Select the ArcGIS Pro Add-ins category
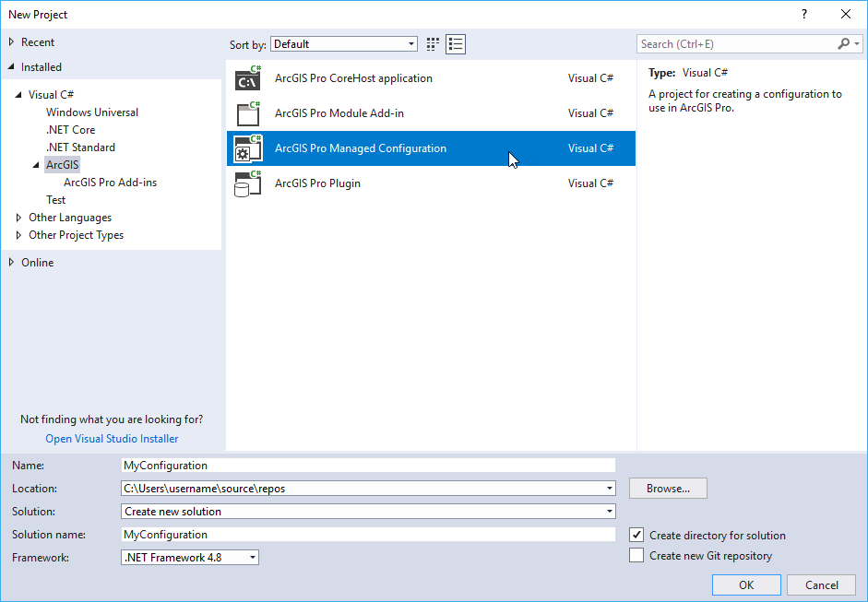Viewport: 868px width, 602px height. [110, 182]
